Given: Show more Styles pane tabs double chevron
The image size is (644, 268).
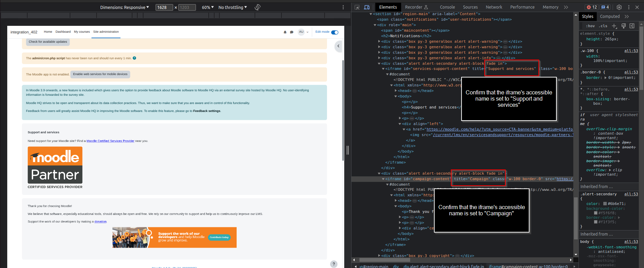Looking at the screenshot, I should pyautogui.click(x=627, y=17).
